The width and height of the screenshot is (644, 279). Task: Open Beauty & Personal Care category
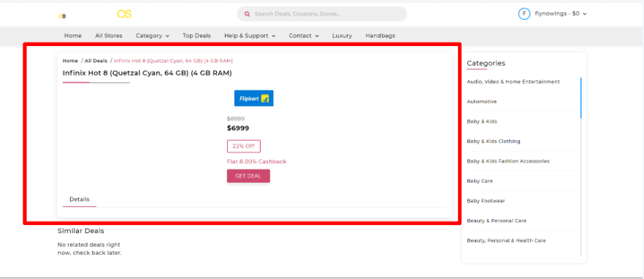click(x=497, y=221)
